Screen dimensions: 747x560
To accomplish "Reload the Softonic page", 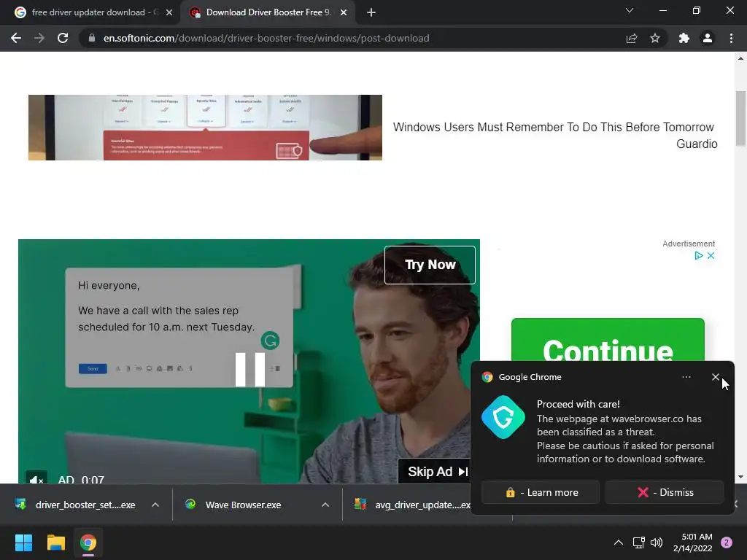I will [x=63, y=38].
